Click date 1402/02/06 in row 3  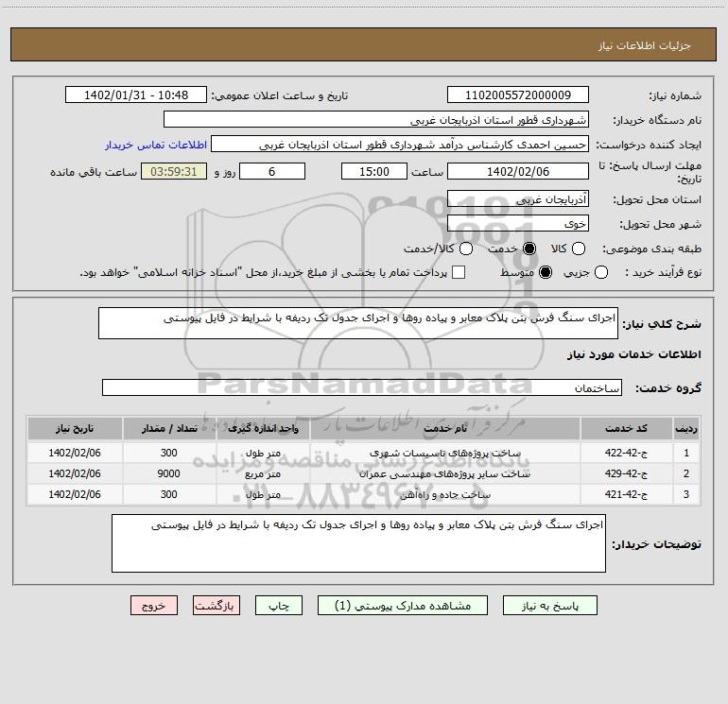click(75, 495)
